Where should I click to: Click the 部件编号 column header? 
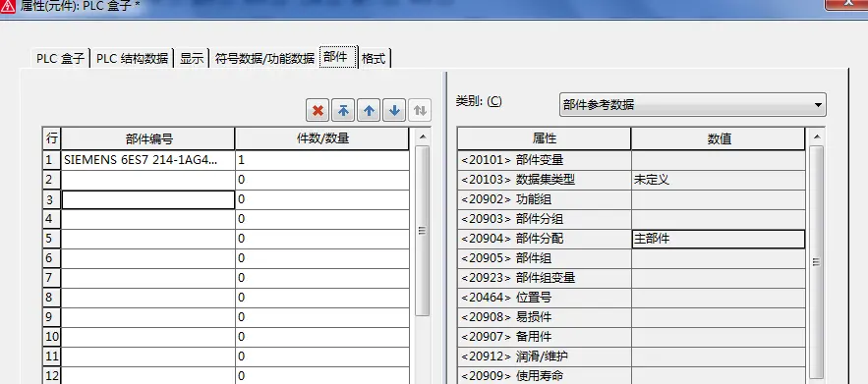pyautogui.click(x=147, y=138)
